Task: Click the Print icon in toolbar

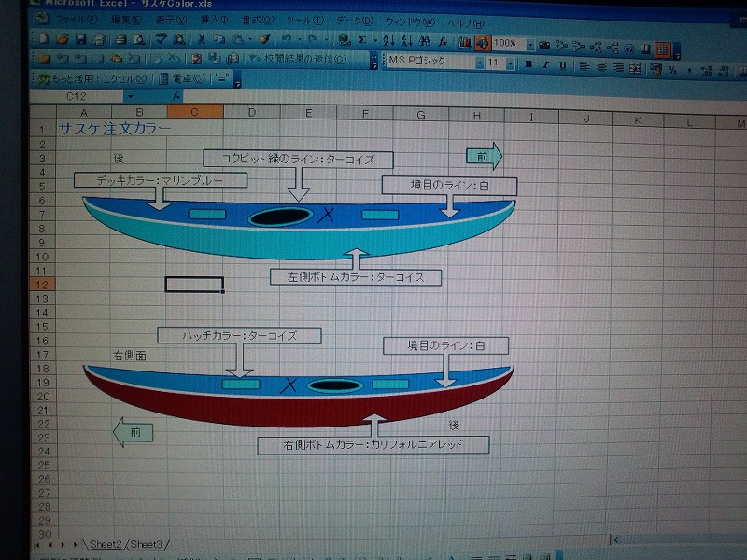Action: [x=120, y=40]
